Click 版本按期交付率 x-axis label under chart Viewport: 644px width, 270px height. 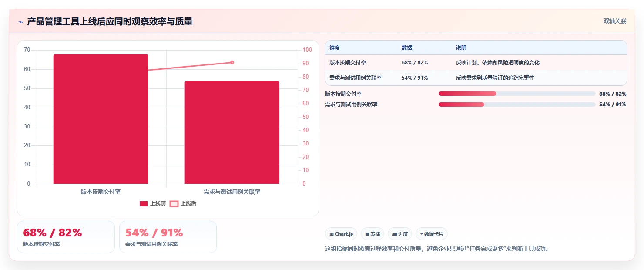pos(101,192)
